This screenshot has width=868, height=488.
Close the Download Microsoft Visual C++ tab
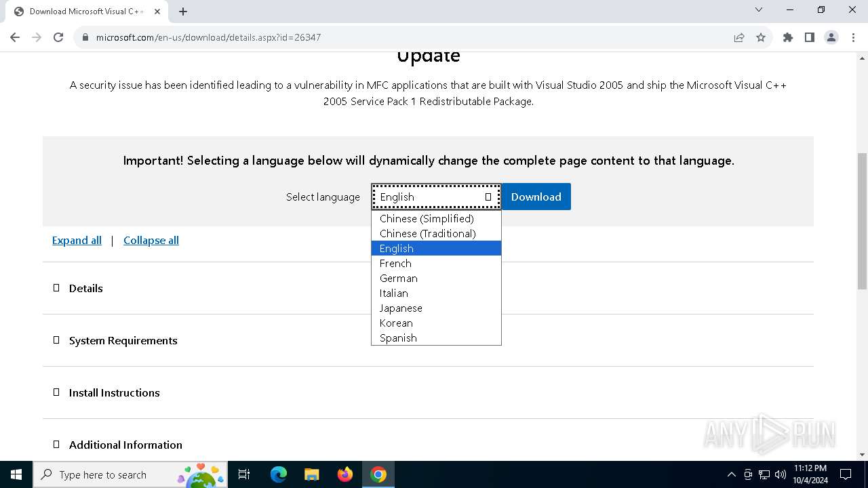coord(157,12)
